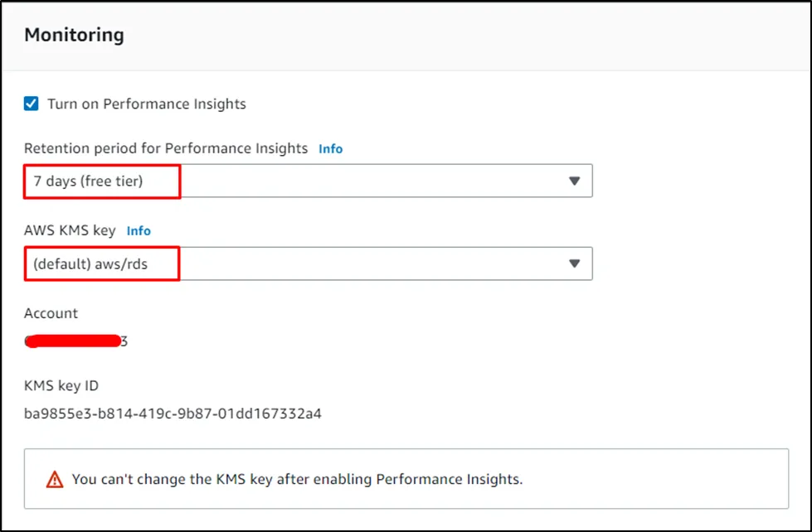Click empty space in the AWS KMS key select box
Image resolution: width=812 pixels, height=532 pixels.
(x=373, y=264)
